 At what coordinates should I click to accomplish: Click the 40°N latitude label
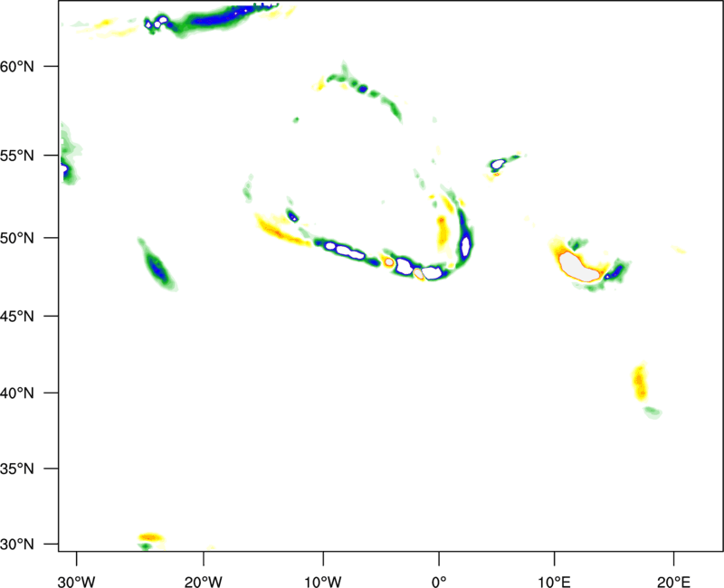coord(17,394)
